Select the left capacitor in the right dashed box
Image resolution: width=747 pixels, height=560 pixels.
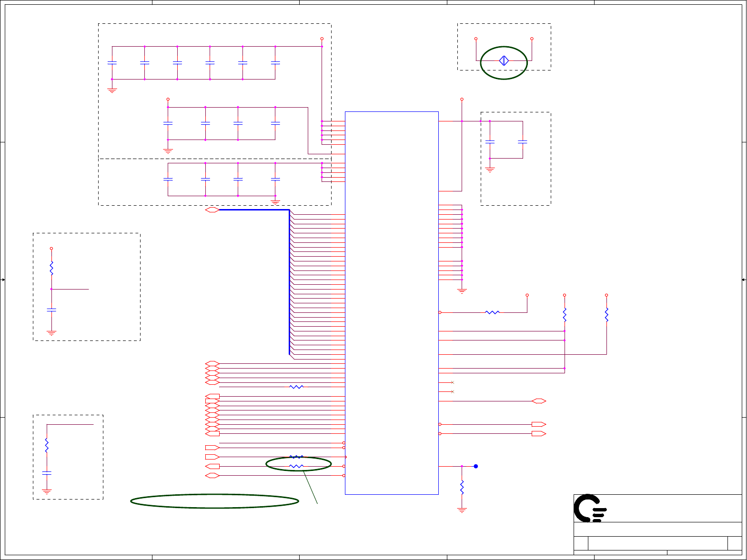coord(490,142)
